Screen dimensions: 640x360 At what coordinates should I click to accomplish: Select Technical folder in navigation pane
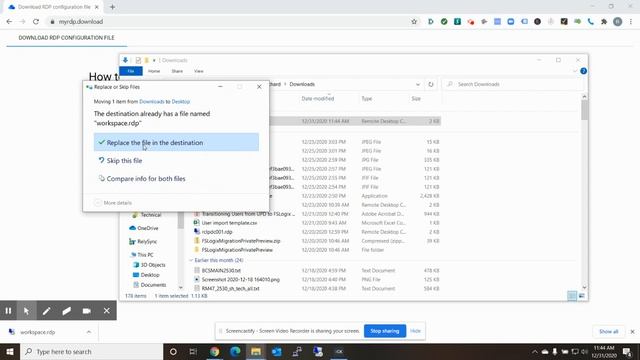tap(147, 215)
